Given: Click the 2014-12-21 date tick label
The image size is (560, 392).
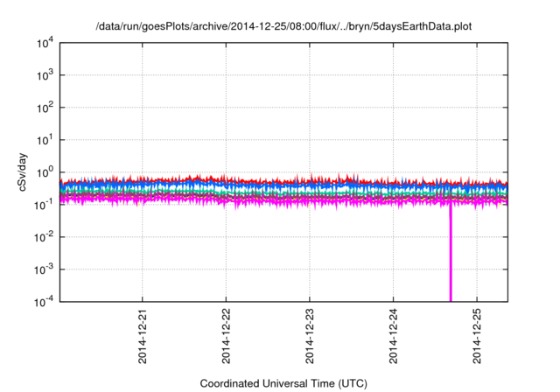Looking at the screenshot, I should point(142,336).
